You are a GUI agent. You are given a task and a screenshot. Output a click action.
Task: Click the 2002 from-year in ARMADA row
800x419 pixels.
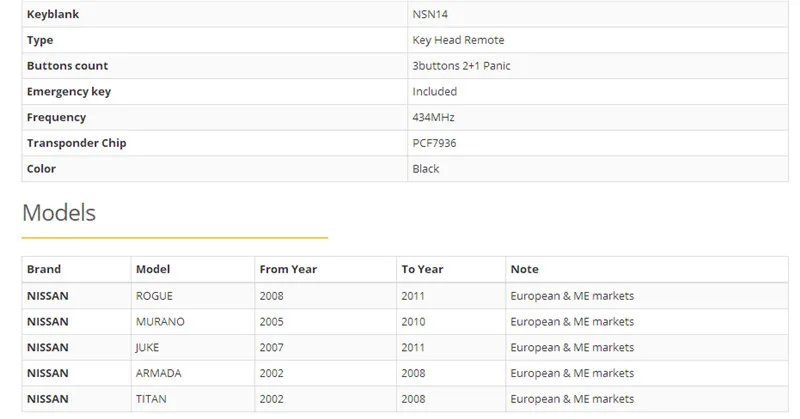[x=271, y=374]
